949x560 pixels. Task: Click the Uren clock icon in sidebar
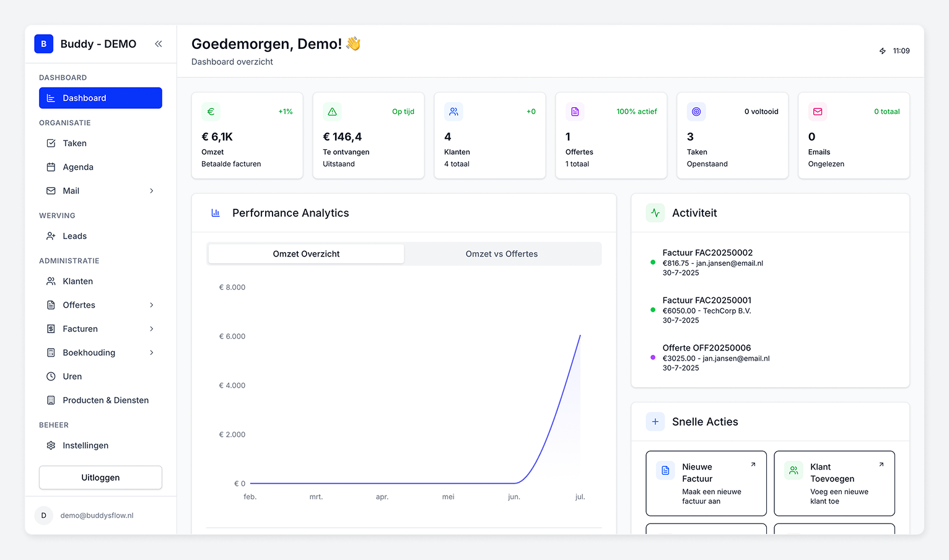[x=52, y=376]
